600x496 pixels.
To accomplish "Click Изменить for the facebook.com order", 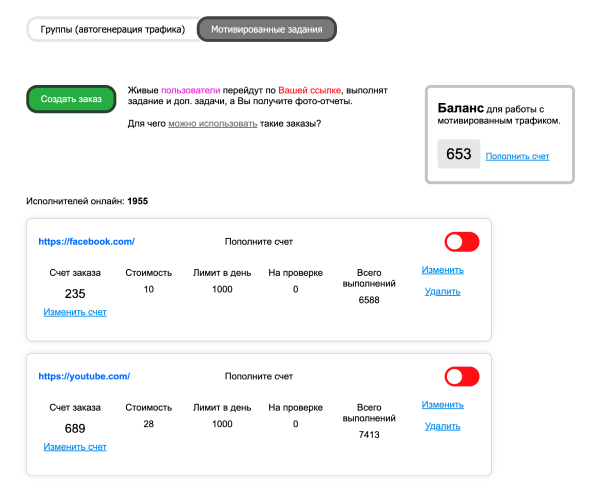I will coord(442,270).
